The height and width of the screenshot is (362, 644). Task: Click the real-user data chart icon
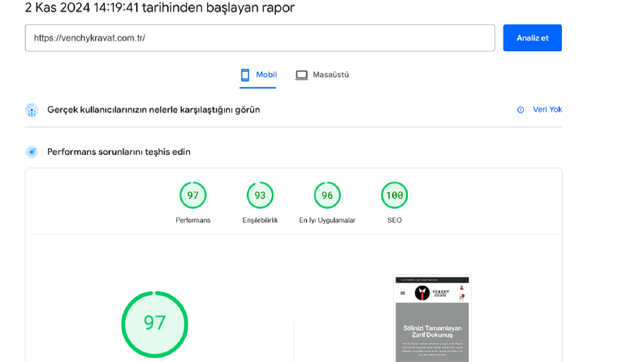tap(32, 110)
